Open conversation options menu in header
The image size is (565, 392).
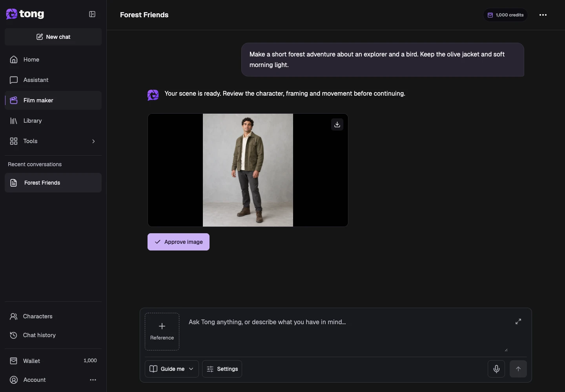click(543, 15)
